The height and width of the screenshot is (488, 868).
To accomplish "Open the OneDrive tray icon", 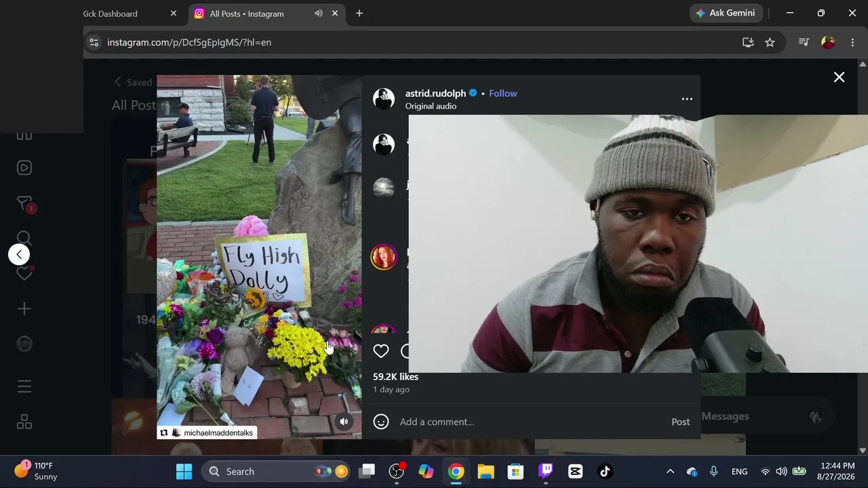I will pos(692,471).
